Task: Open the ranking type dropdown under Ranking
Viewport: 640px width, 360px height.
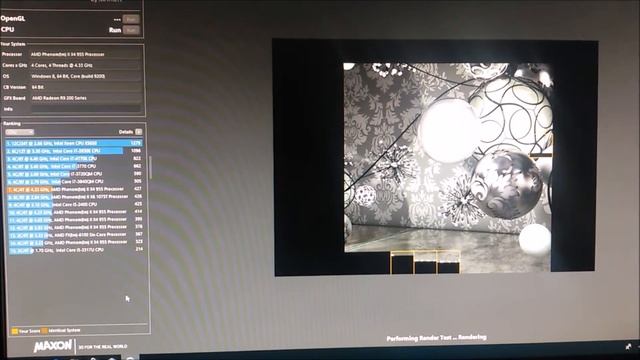Action: pyautogui.click(x=19, y=132)
